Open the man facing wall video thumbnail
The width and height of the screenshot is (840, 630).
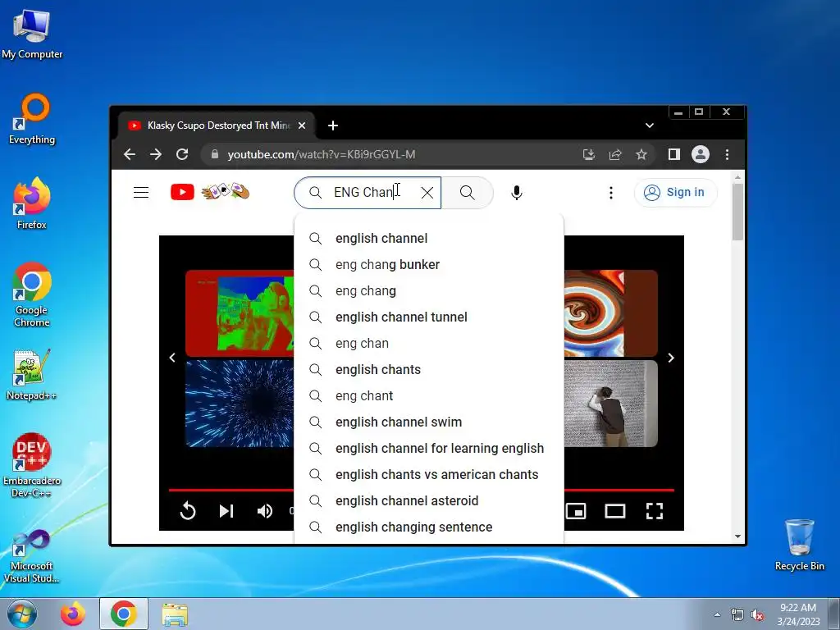point(610,404)
